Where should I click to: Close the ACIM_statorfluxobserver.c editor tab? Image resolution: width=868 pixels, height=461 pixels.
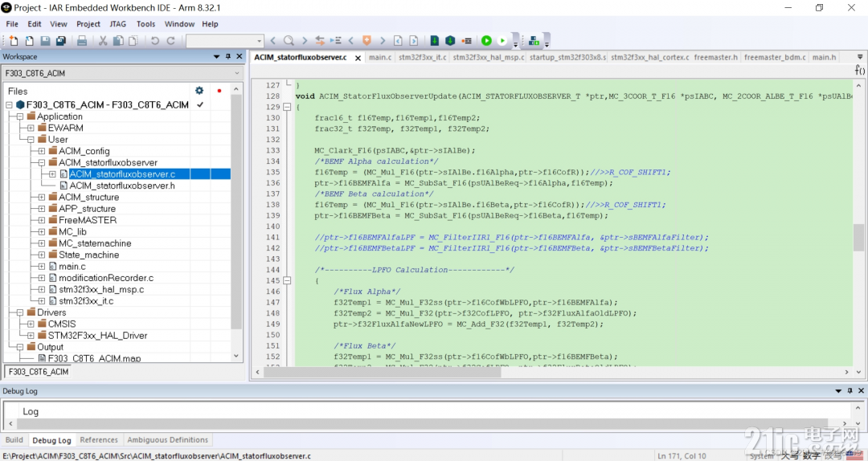tap(358, 58)
